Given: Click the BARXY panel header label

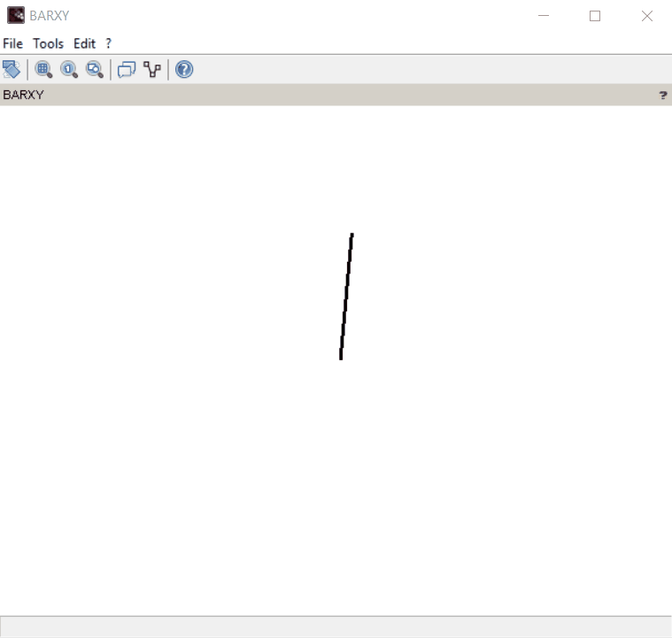Looking at the screenshot, I should [x=24, y=95].
